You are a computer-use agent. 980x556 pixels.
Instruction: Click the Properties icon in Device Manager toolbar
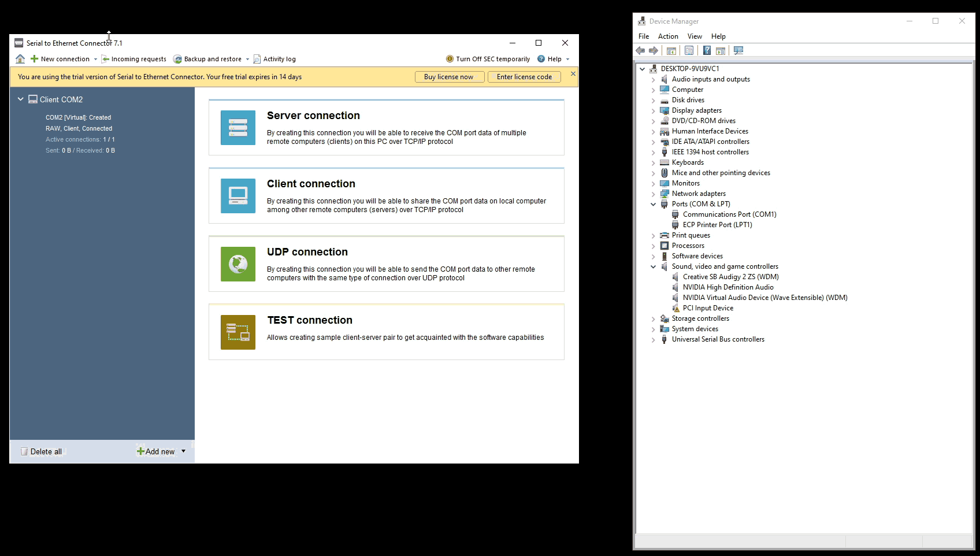(689, 51)
